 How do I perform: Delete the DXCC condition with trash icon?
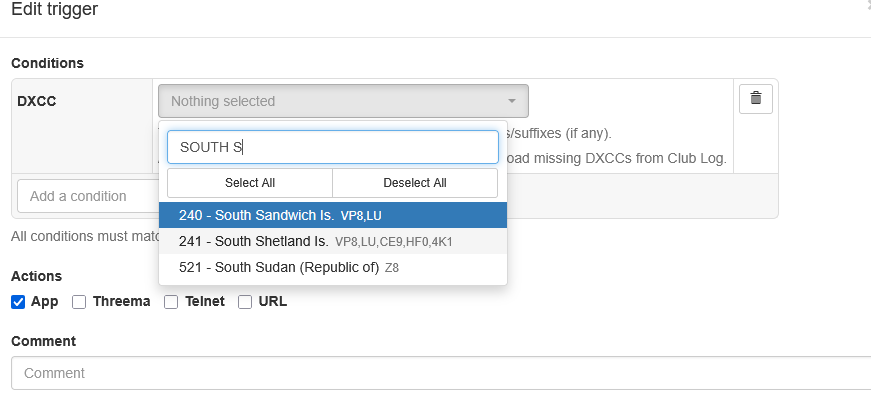click(x=755, y=98)
